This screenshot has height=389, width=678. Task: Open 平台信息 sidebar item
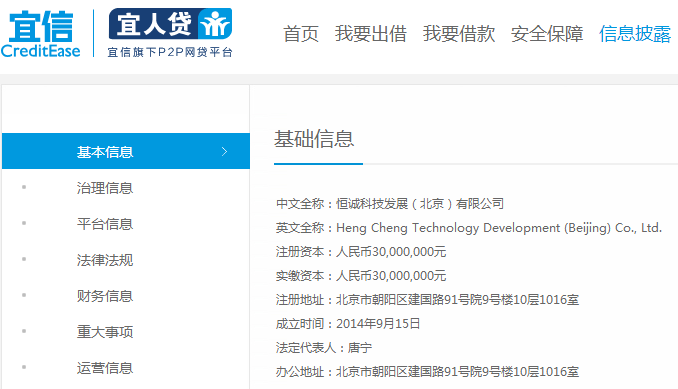[105, 224]
